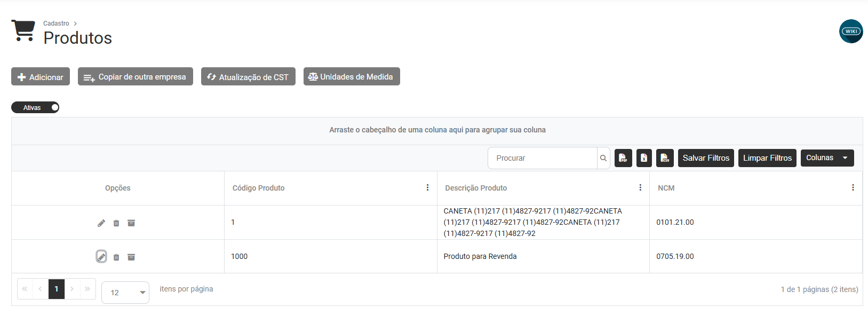
Task: Click Copiar de outra empresa
Action: (x=136, y=77)
